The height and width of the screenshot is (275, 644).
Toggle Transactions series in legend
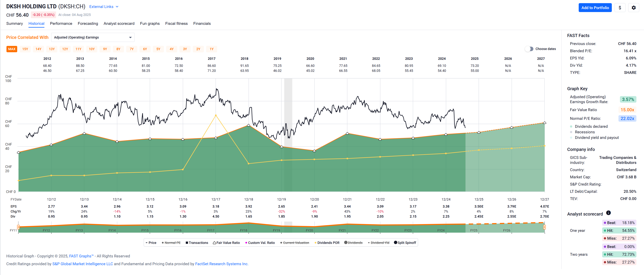197,243
